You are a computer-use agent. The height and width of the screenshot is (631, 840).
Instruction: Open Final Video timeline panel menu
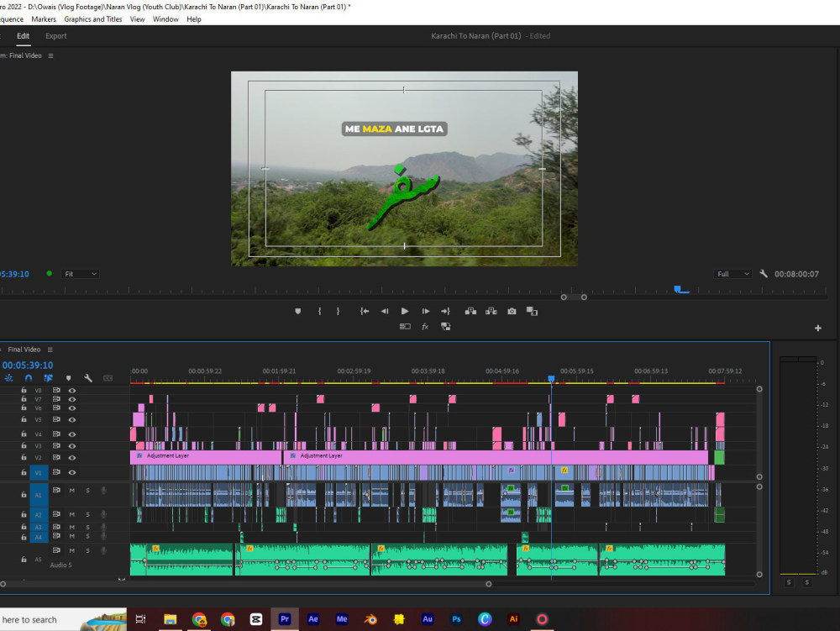click(50, 350)
